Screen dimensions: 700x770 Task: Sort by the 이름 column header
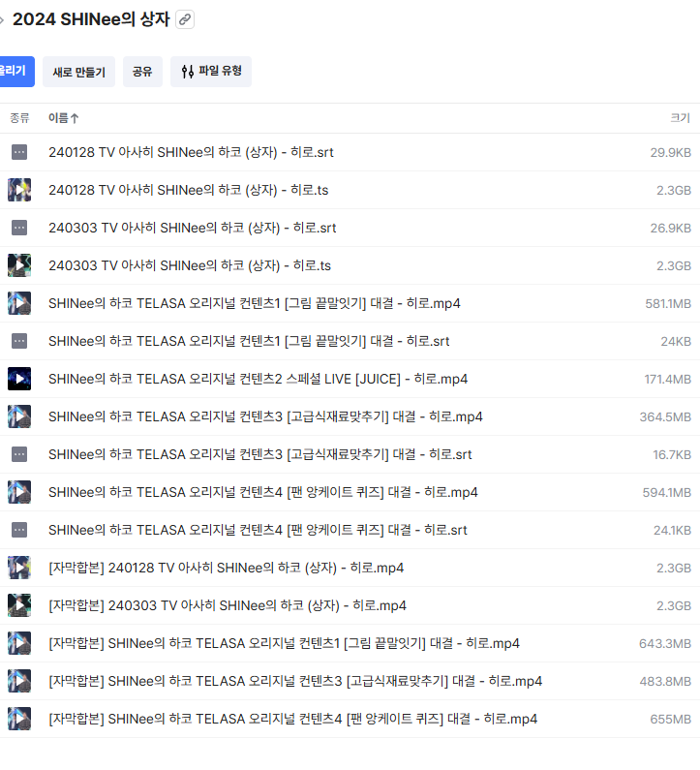[x=63, y=118]
